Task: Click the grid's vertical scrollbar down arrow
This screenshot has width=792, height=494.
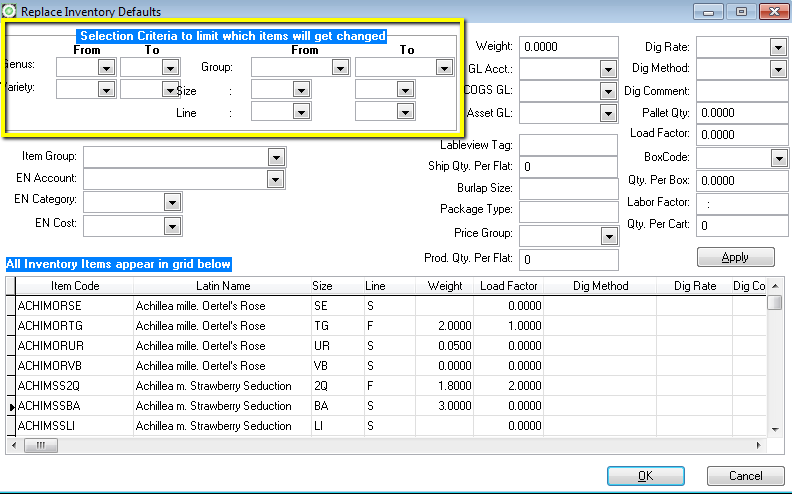Action: [775, 428]
